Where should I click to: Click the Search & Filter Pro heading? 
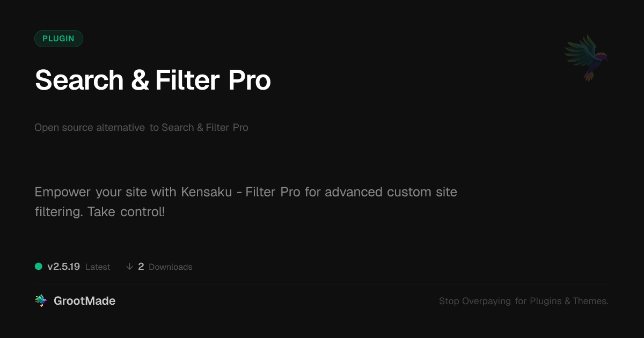click(x=152, y=80)
